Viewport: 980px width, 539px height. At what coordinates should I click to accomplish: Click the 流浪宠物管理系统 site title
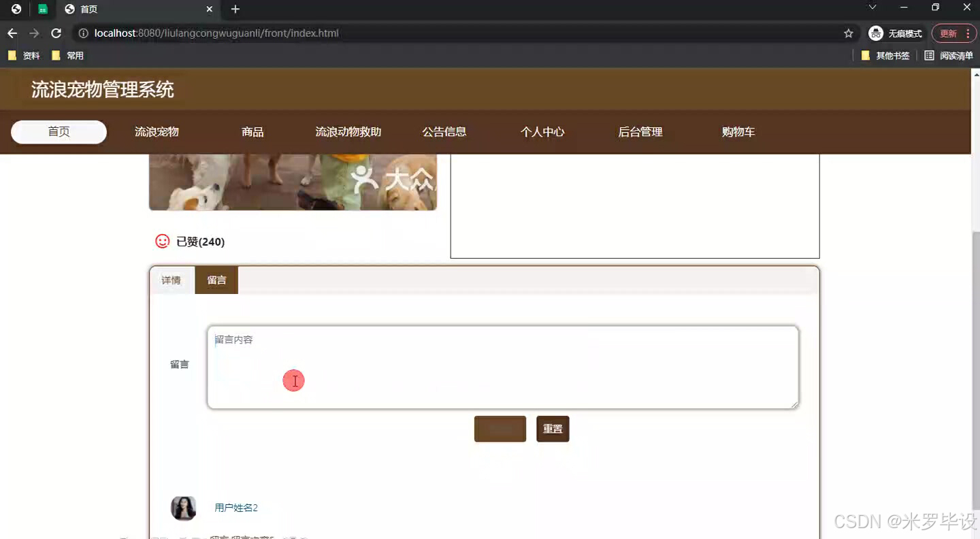coord(103,90)
